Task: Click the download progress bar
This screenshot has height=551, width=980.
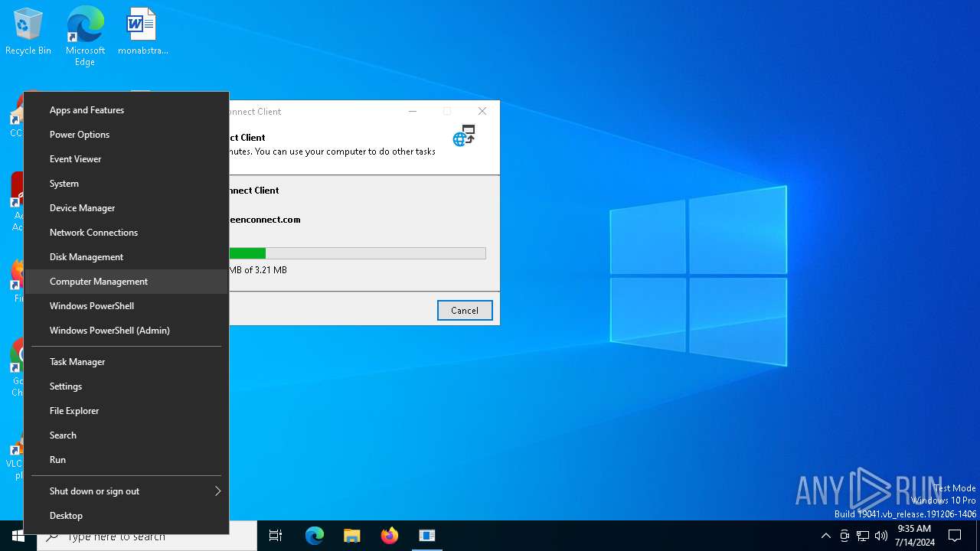Action: 358,253
